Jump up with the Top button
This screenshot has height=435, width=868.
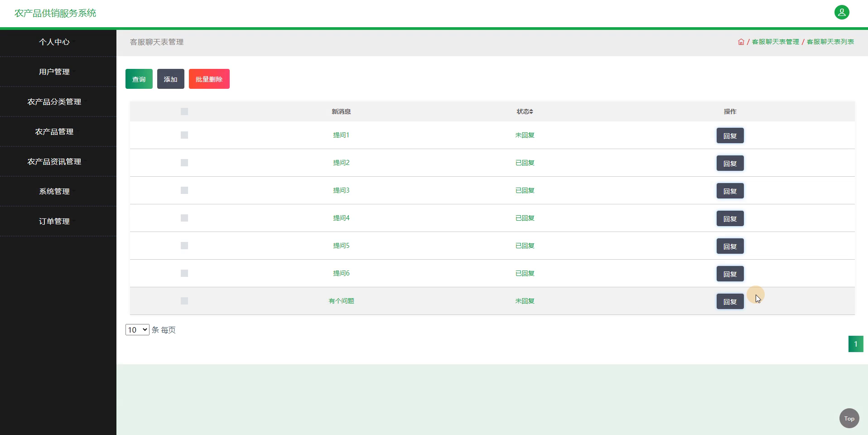pyautogui.click(x=849, y=418)
